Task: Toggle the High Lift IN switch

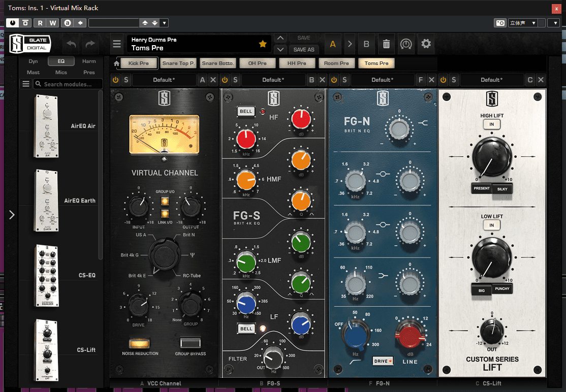Action: [492, 124]
